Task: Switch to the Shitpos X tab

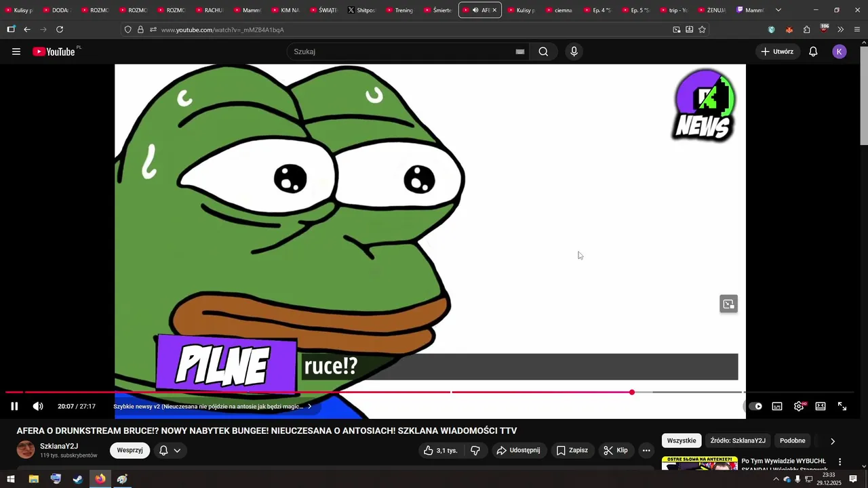Action: tap(362, 10)
